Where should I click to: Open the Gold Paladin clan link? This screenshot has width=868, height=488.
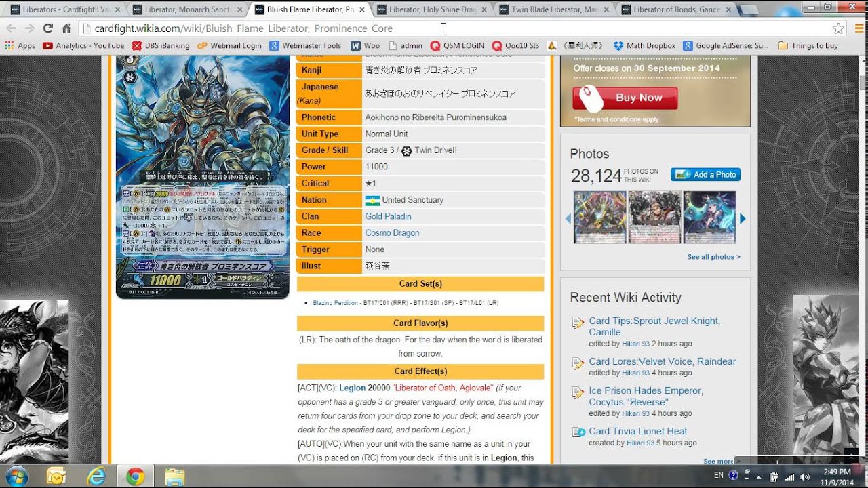(388, 216)
